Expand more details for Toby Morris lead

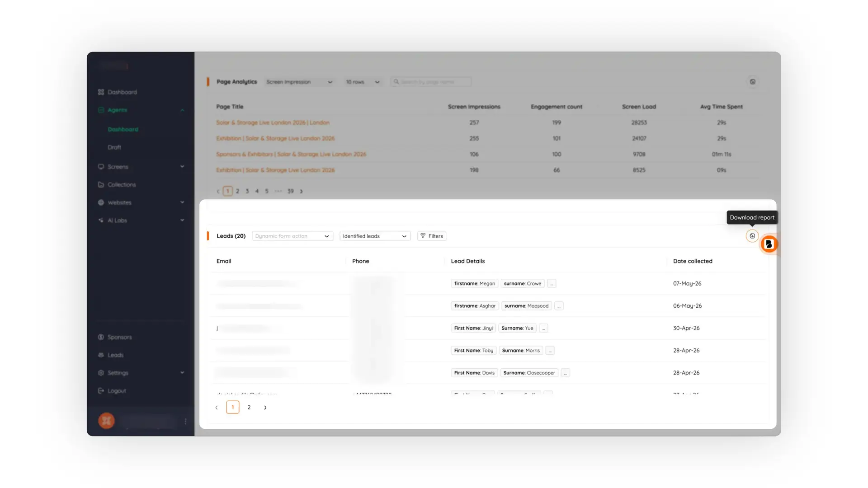550,351
